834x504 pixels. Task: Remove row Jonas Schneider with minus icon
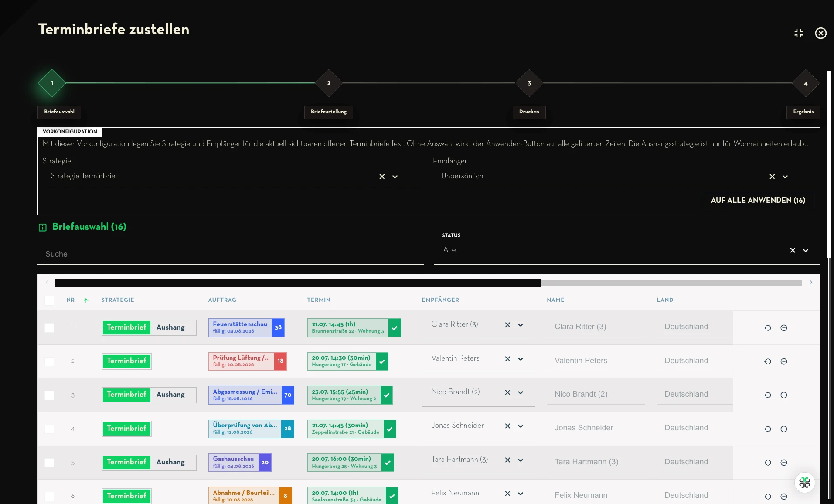pos(784,429)
